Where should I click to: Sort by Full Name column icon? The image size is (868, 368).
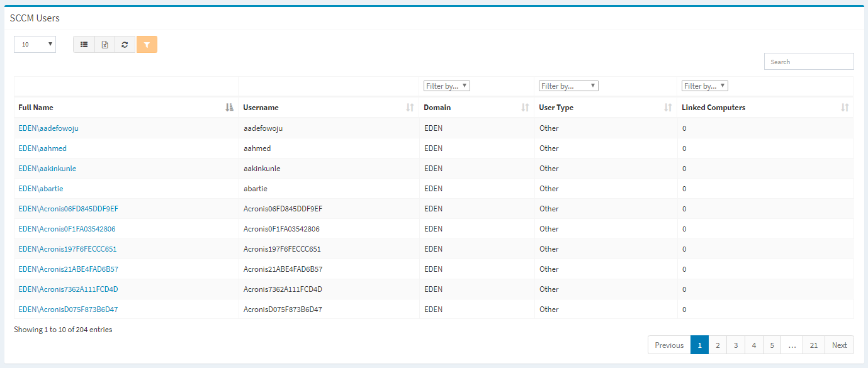(x=229, y=108)
